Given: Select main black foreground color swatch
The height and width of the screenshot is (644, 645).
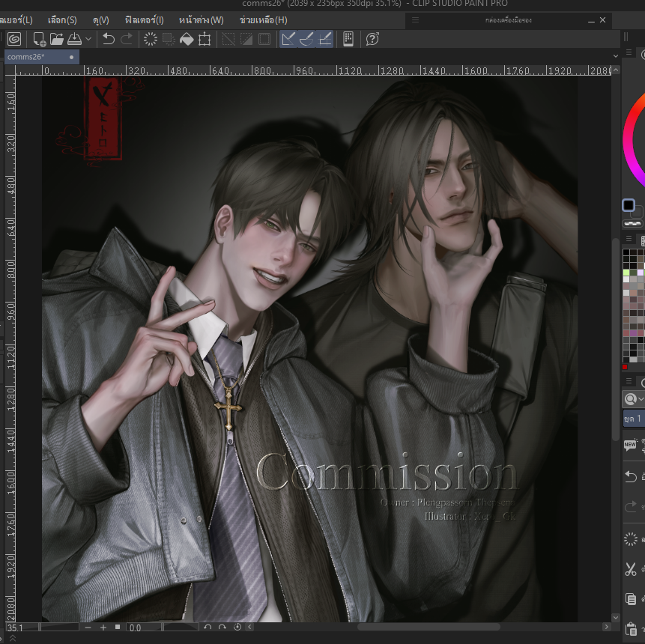Looking at the screenshot, I should [x=628, y=204].
